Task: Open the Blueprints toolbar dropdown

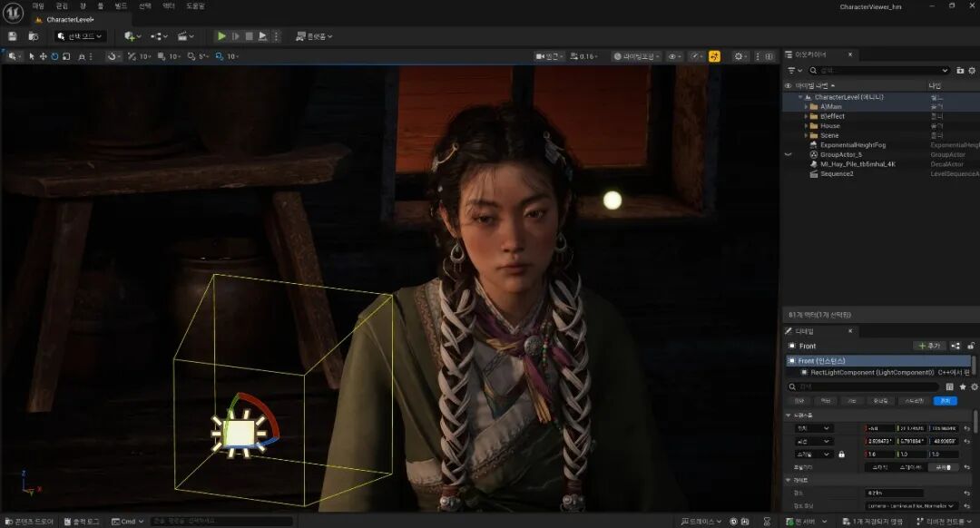Action: click(x=160, y=36)
